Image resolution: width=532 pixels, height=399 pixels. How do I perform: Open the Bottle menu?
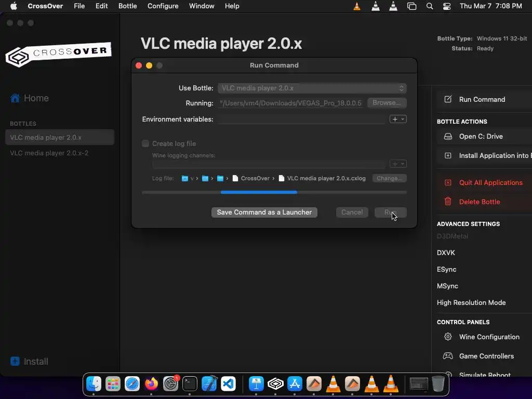[128, 6]
